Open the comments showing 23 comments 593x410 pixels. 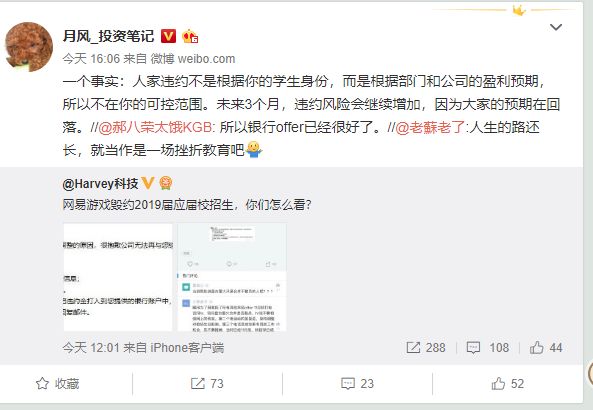[x=357, y=384]
